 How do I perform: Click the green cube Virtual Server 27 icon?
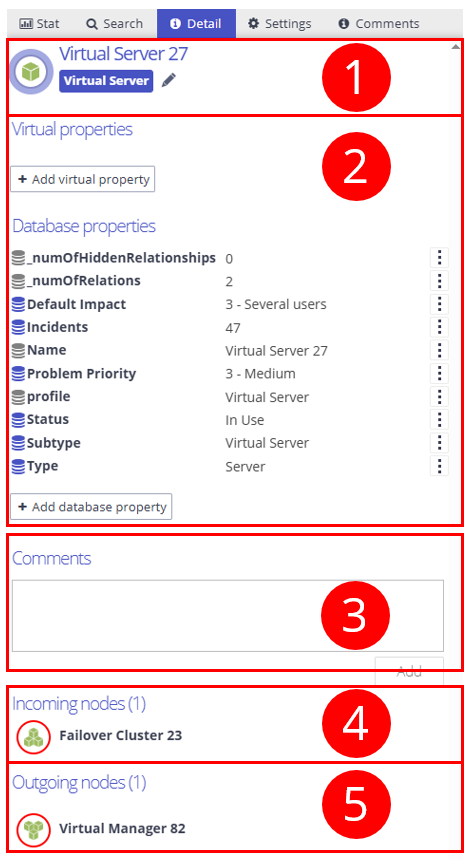click(31, 72)
